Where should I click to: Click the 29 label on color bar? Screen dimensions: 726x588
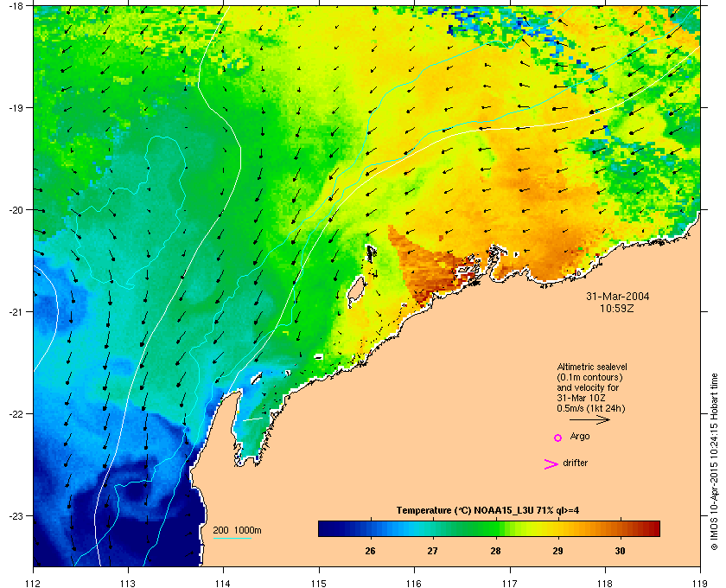[x=558, y=551]
